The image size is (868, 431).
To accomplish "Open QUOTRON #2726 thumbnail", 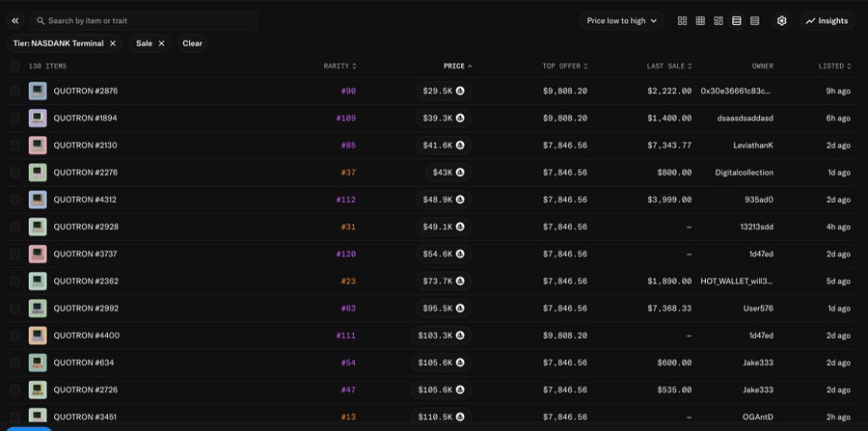I will [x=38, y=390].
